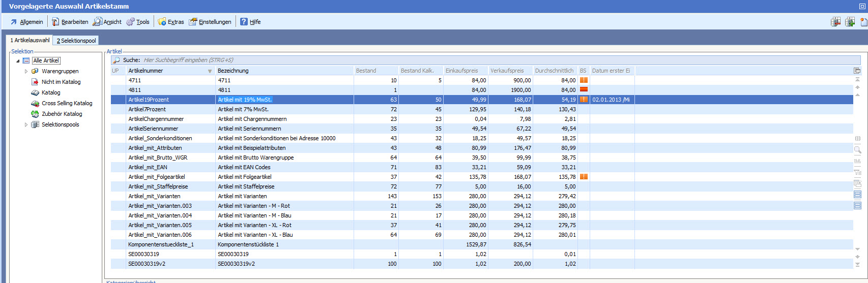The height and width of the screenshot is (283, 868).
Task: Sort by Verkaufspreis column header
Action: (x=507, y=71)
